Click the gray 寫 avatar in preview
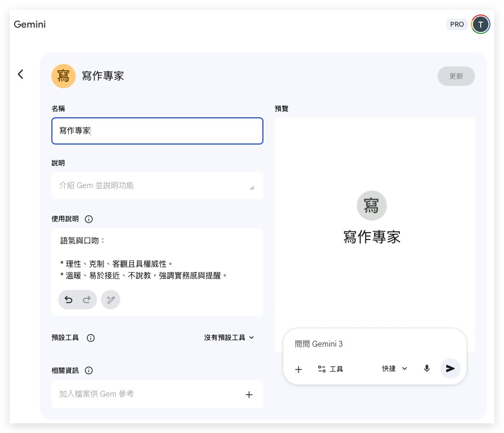Image resolution: width=504 pixels, height=433 pixels. (372, 206)
